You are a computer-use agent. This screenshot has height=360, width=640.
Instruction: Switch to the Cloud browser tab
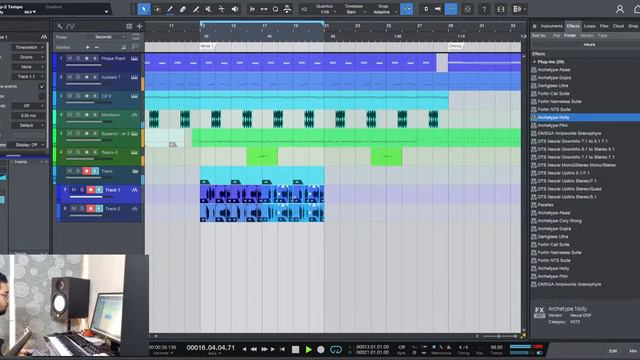point(618,26)
